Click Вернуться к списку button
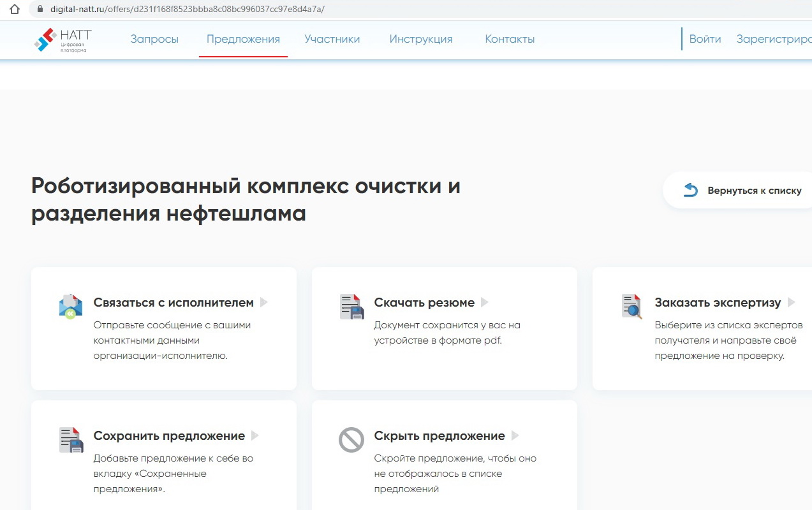 (737, 190)
